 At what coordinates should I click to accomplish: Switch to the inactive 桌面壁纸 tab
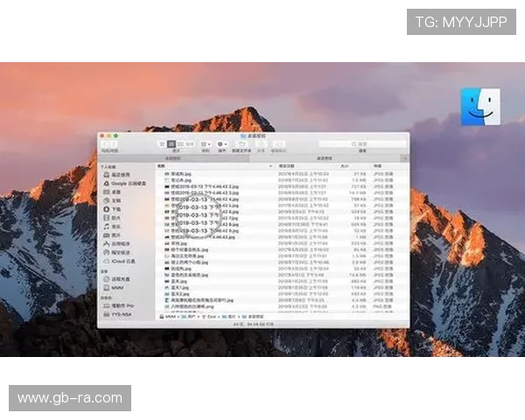[x=172, y=157]
